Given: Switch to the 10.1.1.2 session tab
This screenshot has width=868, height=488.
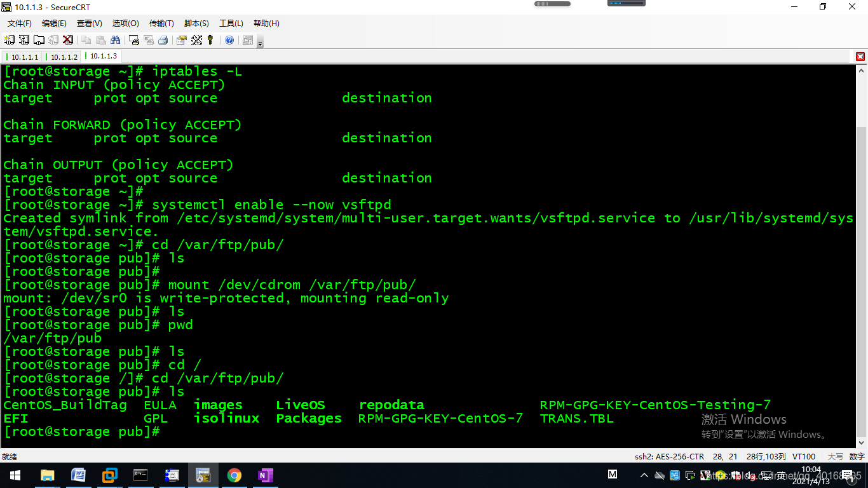Looking at the screenshot, I should 62,57.
